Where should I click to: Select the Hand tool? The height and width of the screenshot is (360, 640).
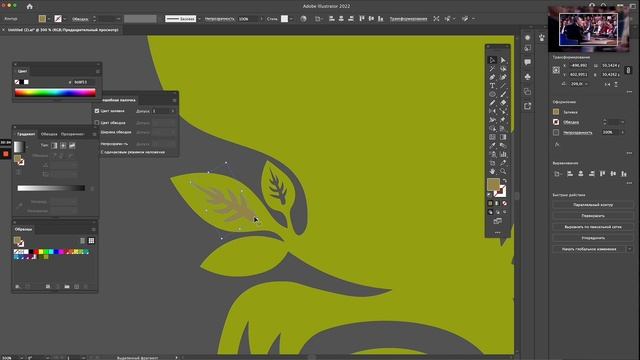[493, 171]
